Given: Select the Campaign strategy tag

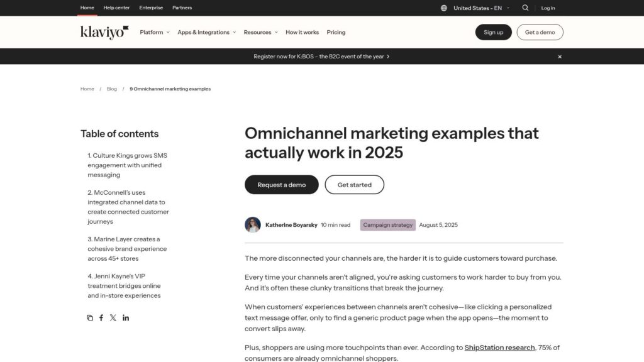Looking at the screenshot, I should pyautogui.click(x=387, y=225).
